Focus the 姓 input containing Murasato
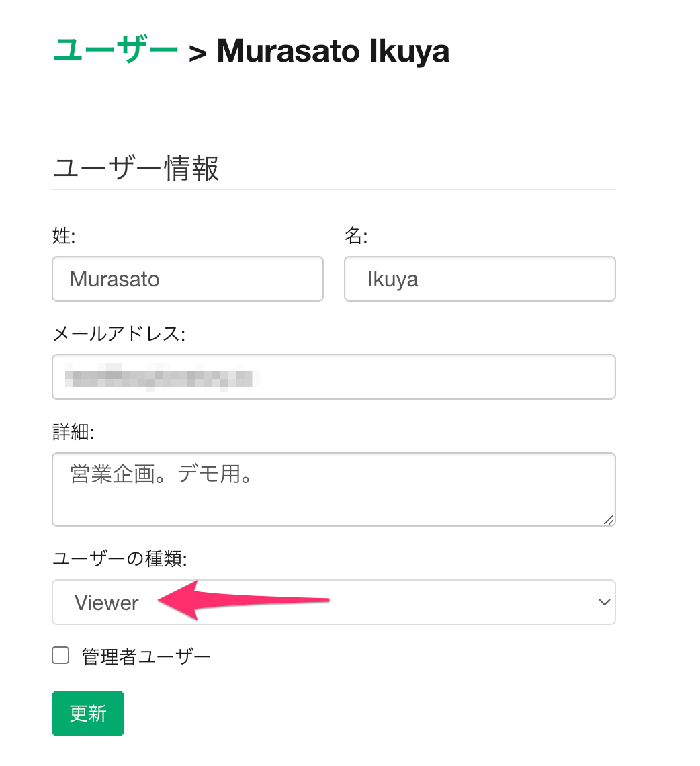This screenshot has width=700, height=766. tap(187, 279)
